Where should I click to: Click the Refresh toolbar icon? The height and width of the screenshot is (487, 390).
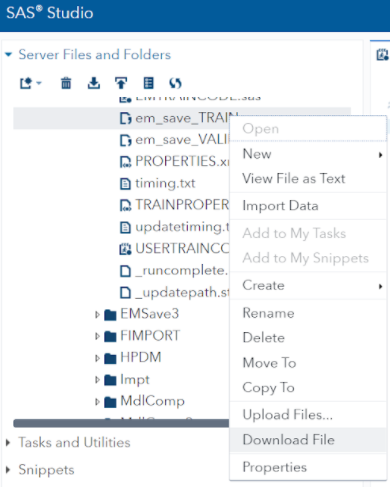pos(175,83)
